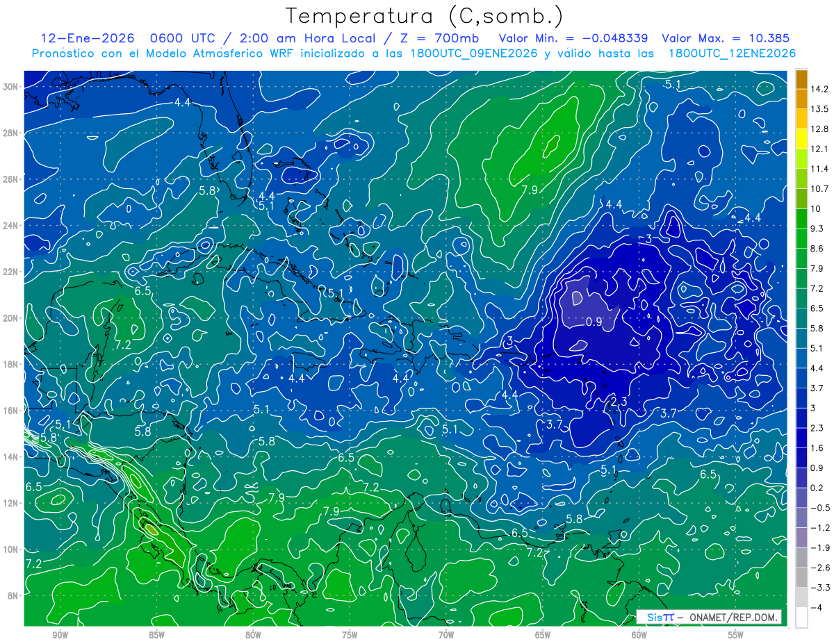Click the "8N" latitude axis label

14,595
